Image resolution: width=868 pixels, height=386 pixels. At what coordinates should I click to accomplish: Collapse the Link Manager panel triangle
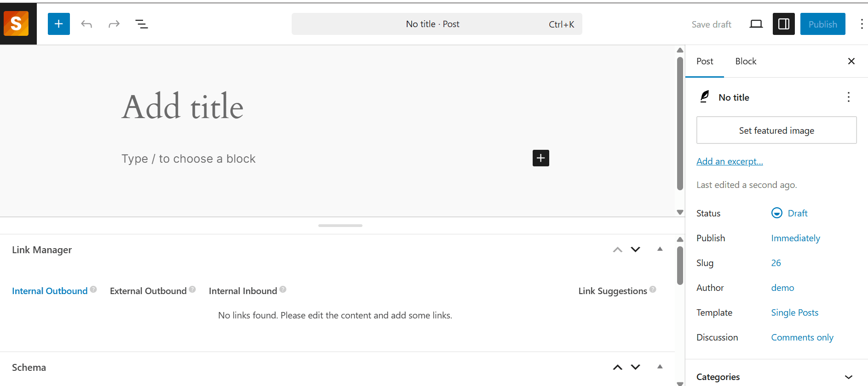pyautogui.click(x=660, y=250)
